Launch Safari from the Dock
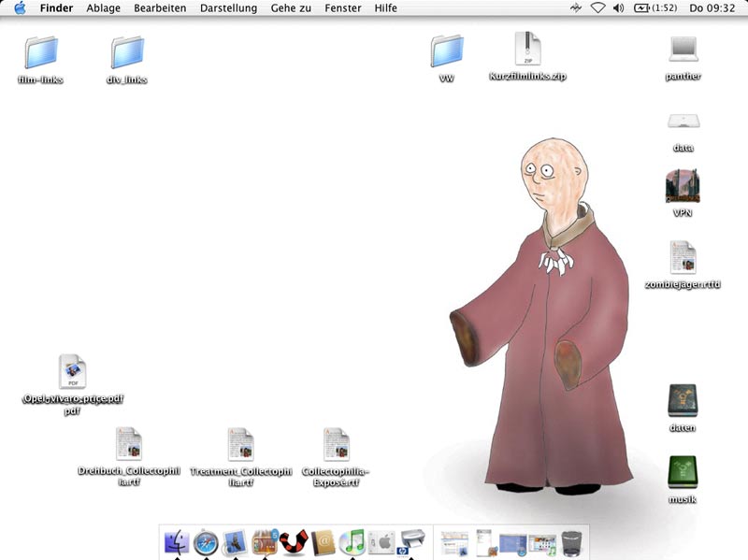Viewport: 748px width, 560px height. [x=206, y=543]
